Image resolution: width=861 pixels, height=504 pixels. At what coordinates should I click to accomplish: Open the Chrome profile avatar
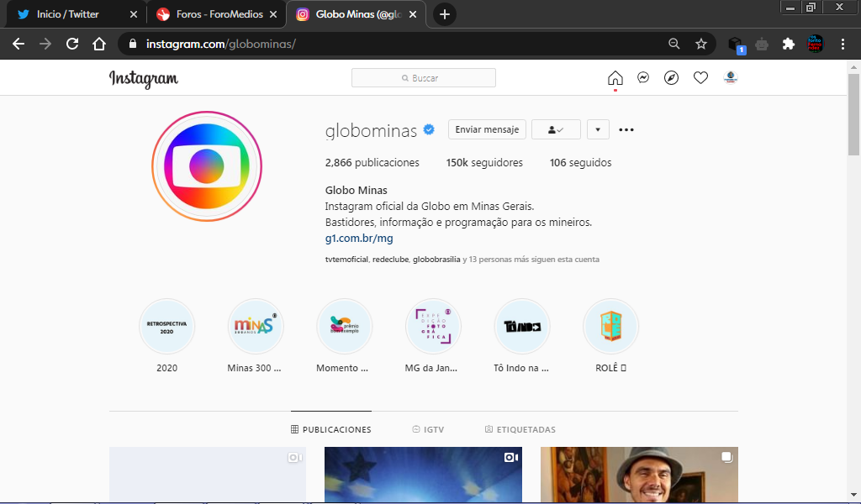pyautogui.click(x=816, y=44)
